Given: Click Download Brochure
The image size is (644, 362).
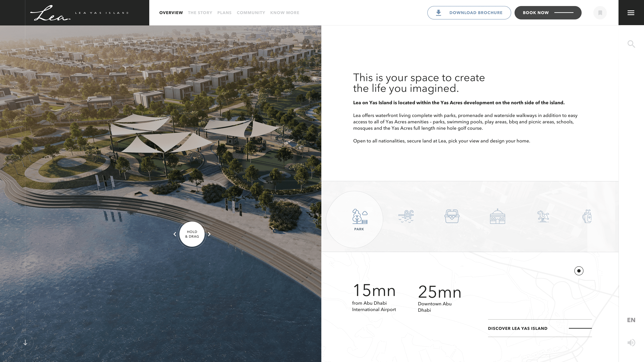Looking at the screenshot, I should click(x=469, y=13).
